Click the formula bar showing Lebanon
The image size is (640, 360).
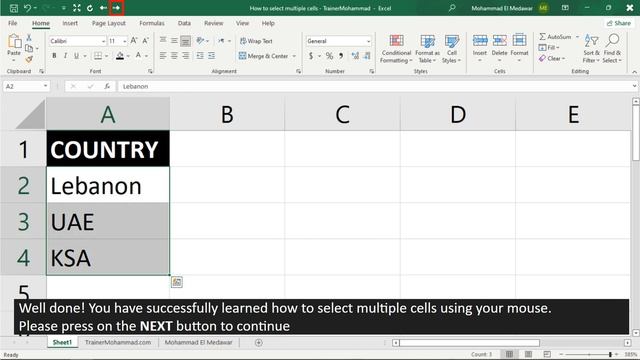[376, 86]
